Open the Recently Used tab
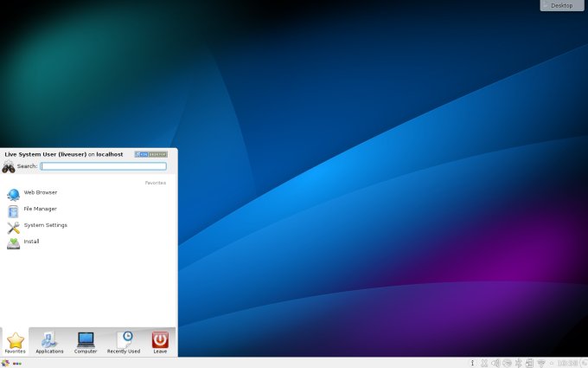 pyautogui.click(x=124, y=341)
